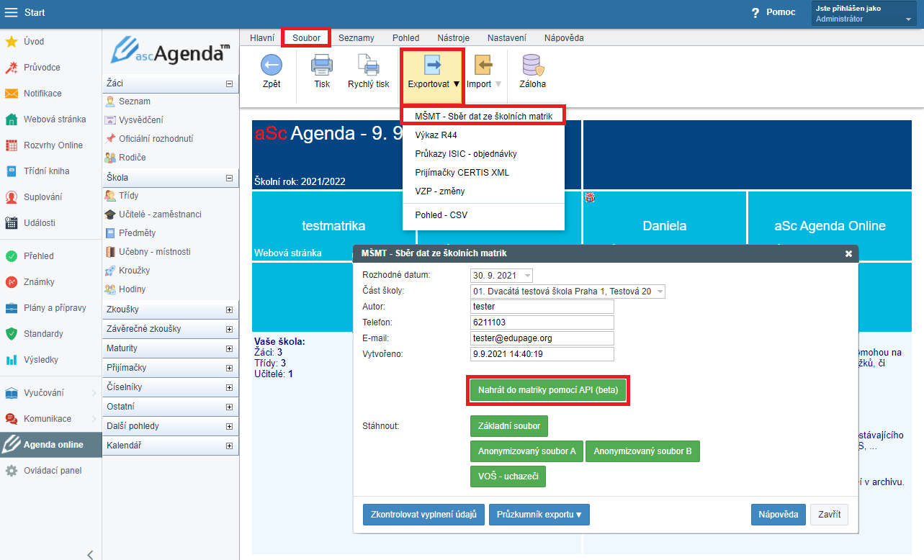Image resolution: width=924 pixels, height=560 pixels.
Task: Click the Zavřít button
Action: [829, 515]
